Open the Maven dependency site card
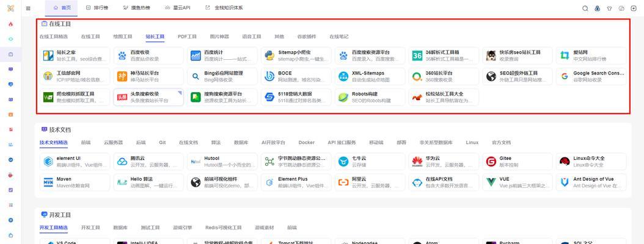The width and height of the screenshot is (644, 244). click(75, 182)
